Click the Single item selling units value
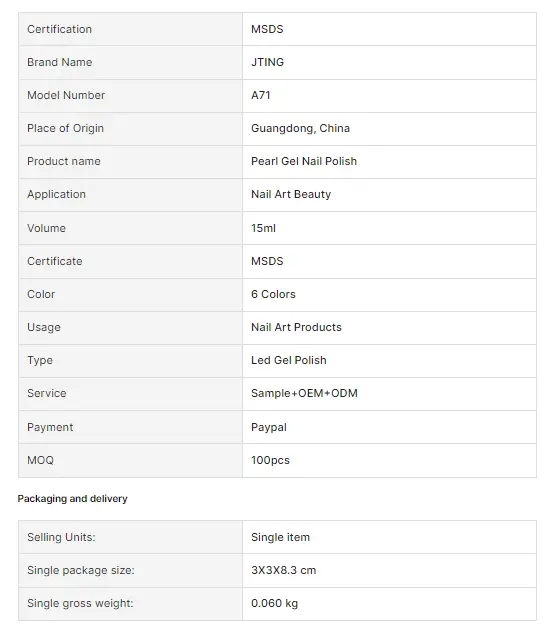 point(280,537)
